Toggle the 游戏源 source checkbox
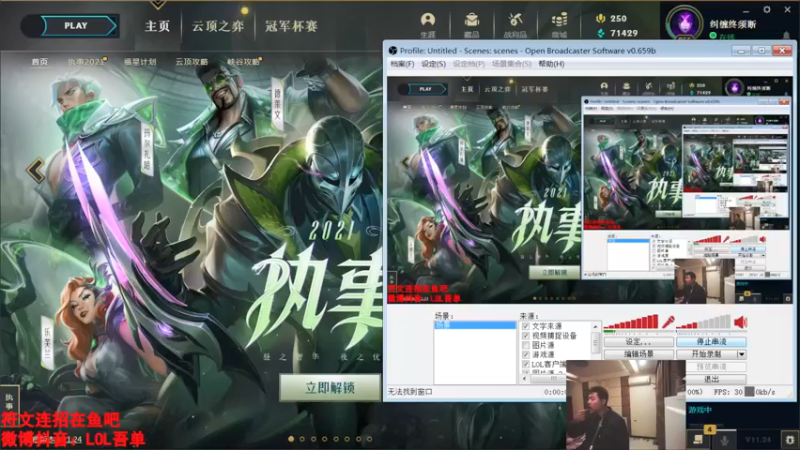 click(526, 355)
